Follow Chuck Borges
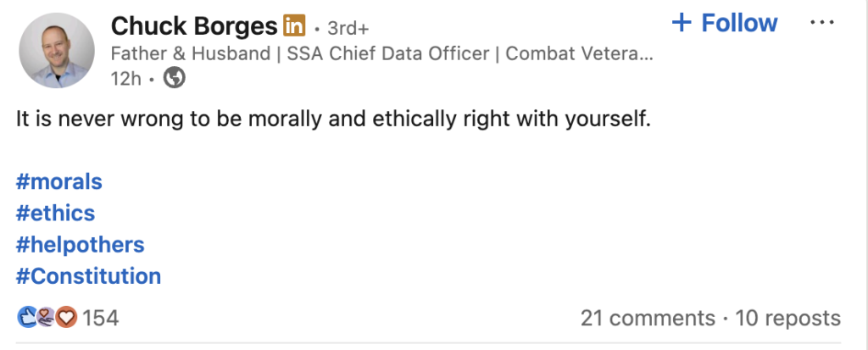868x350 pixels. pos(725,23)
